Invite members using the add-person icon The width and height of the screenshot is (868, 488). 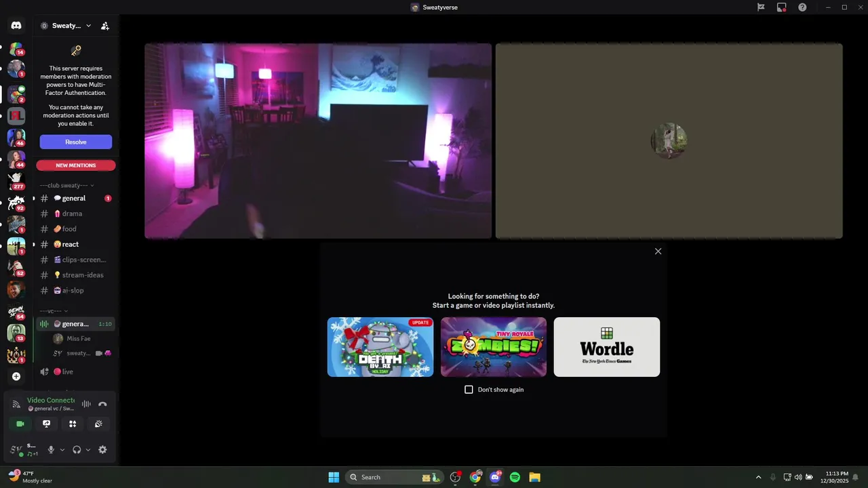[x=104, y=26]
